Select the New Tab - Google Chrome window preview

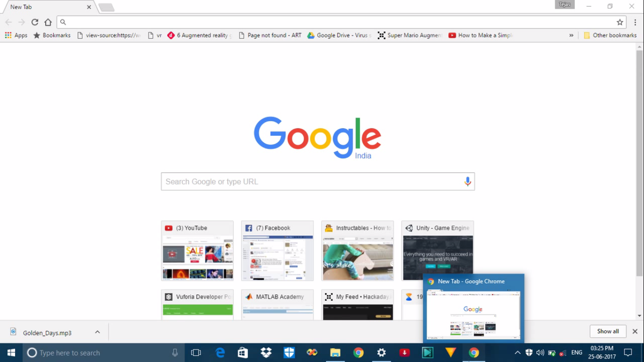[474, 307]
